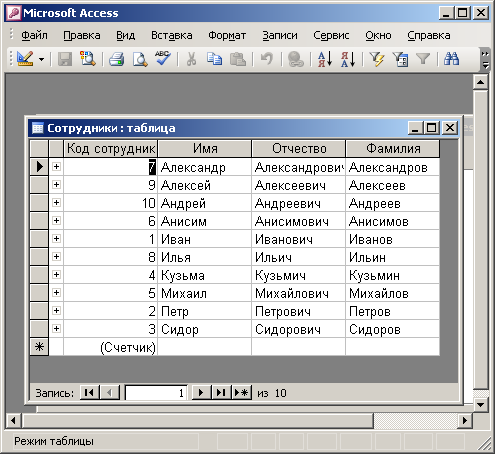
Task: Open the Окно menu
Action: click(x=378, y=35)
